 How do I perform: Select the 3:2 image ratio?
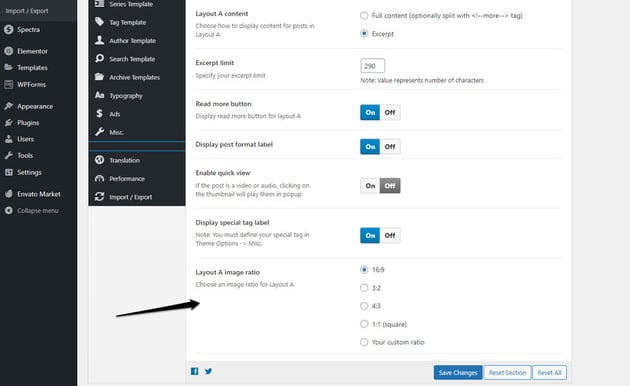pyautogui.click(x=364, y=288)
